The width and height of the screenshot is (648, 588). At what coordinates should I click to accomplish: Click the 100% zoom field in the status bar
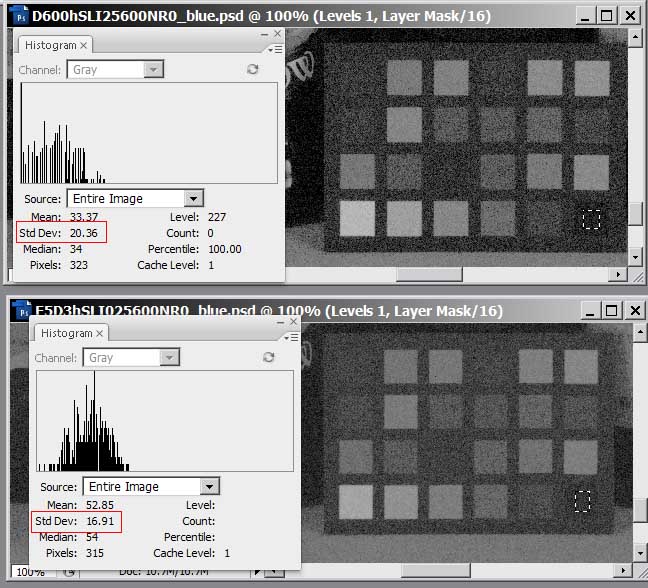[x=28, y=572]
